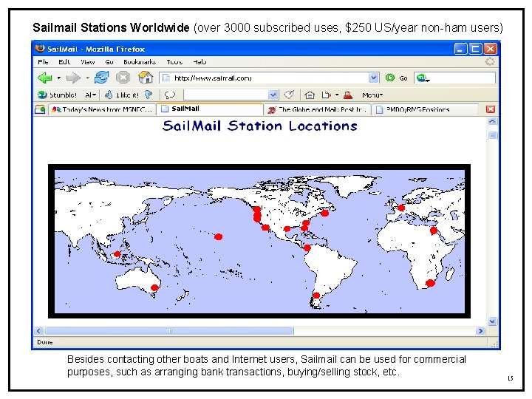Click the red person friends icon
This screenshot has height=399, width=532.
[x=348, y=95]
